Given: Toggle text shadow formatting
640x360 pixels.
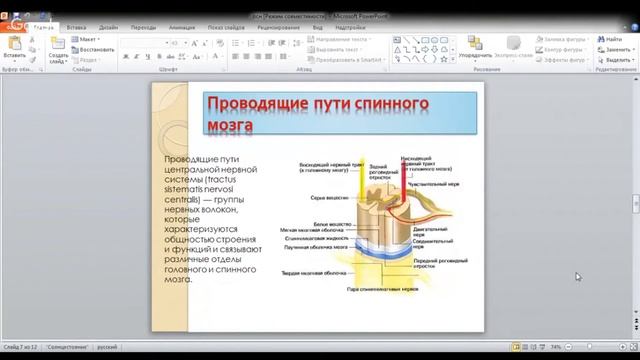Looking at the screenshot, I should [159, 56].
